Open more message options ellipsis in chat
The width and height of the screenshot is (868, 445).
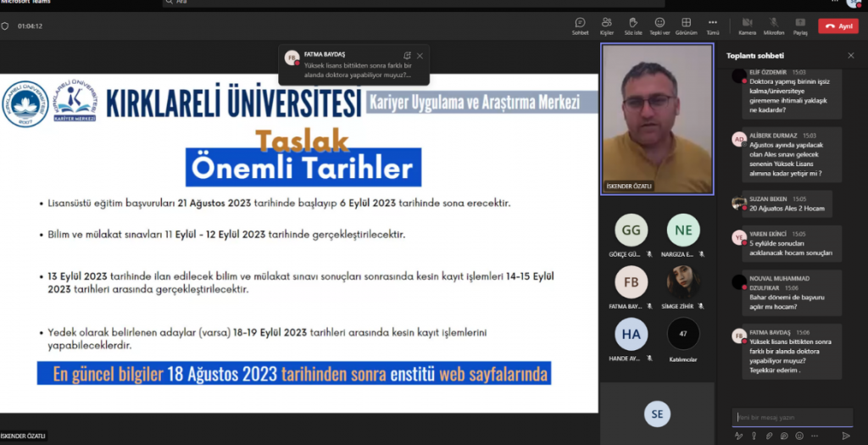tap(815, 437)
